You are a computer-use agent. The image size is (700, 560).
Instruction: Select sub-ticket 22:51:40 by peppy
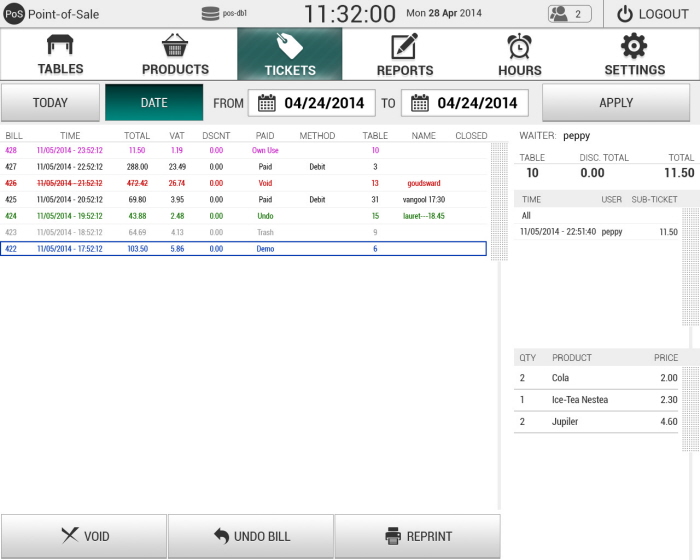(596, 232)
